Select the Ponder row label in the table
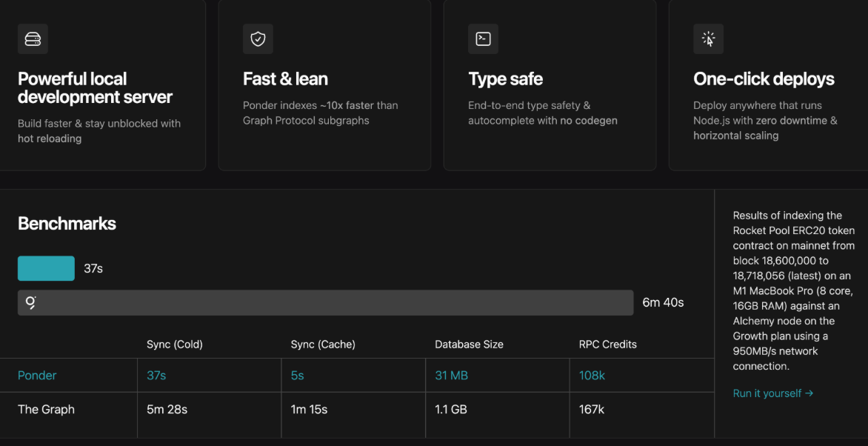Image resolution: width=868 pixels, height=446 pixels. 37,376
